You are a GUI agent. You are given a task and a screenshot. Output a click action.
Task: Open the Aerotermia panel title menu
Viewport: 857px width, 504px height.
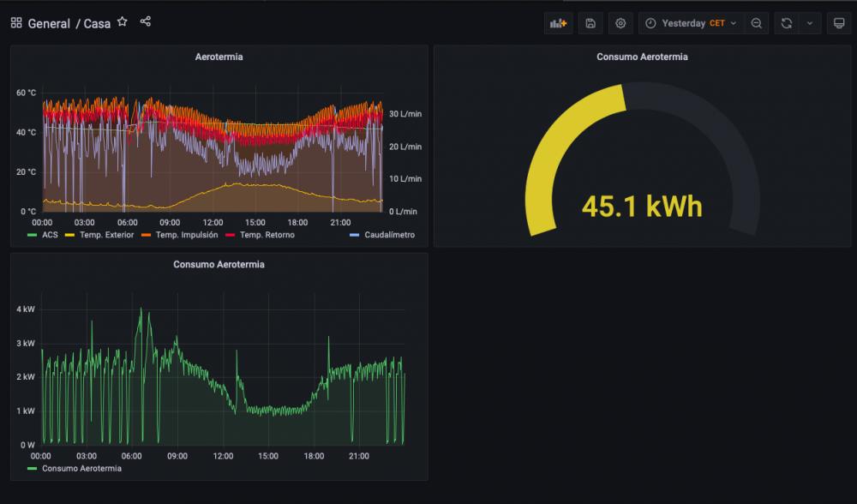(219, 57)
